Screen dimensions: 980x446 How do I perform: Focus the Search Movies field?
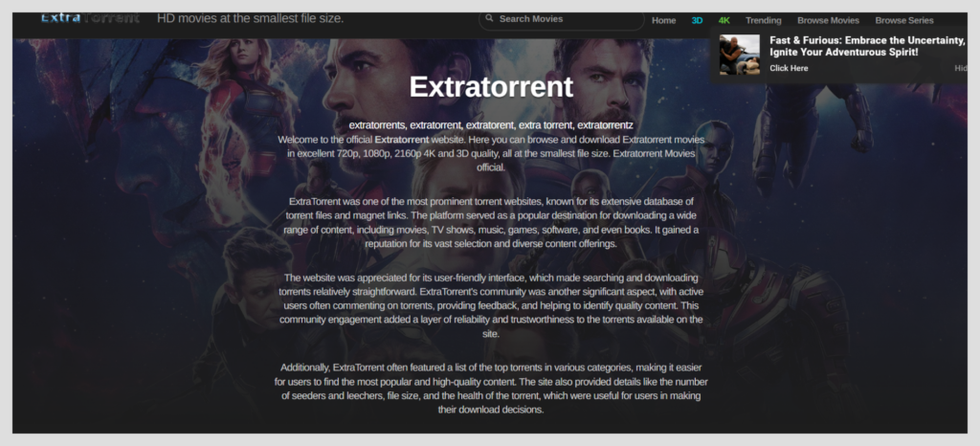(x=561, y=19)
